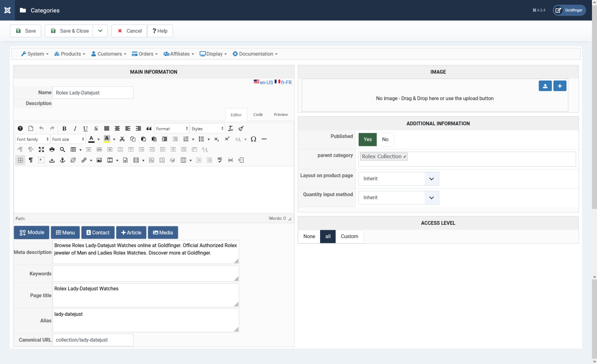Open the Customers menu
Screen dimensions: 597x364
(x=109, y=54)
